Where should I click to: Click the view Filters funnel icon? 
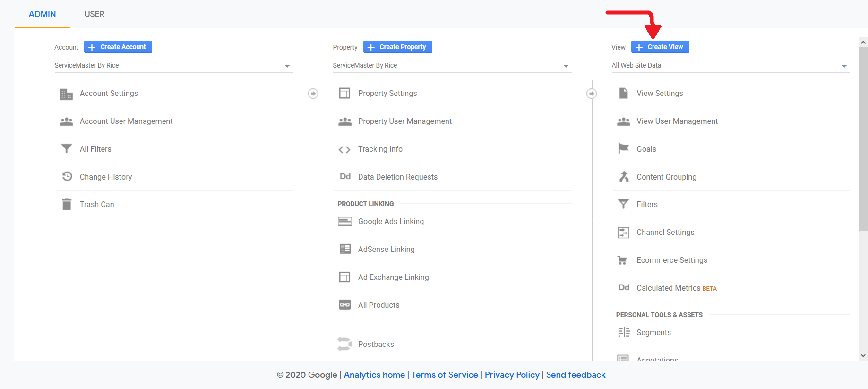(624, 204)
